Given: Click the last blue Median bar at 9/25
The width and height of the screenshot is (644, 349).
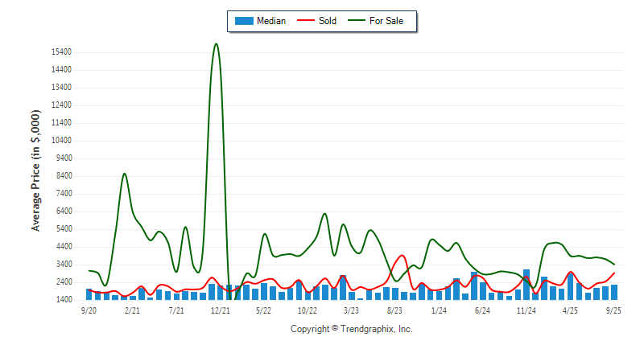Looking at the screenshot, I should click(x=614, y=292).
